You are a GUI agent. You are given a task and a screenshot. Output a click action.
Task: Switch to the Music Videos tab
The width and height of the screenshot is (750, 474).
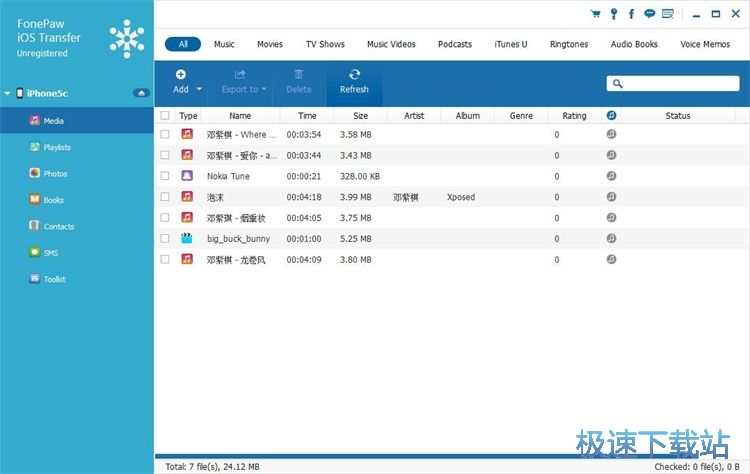(391, 44)
